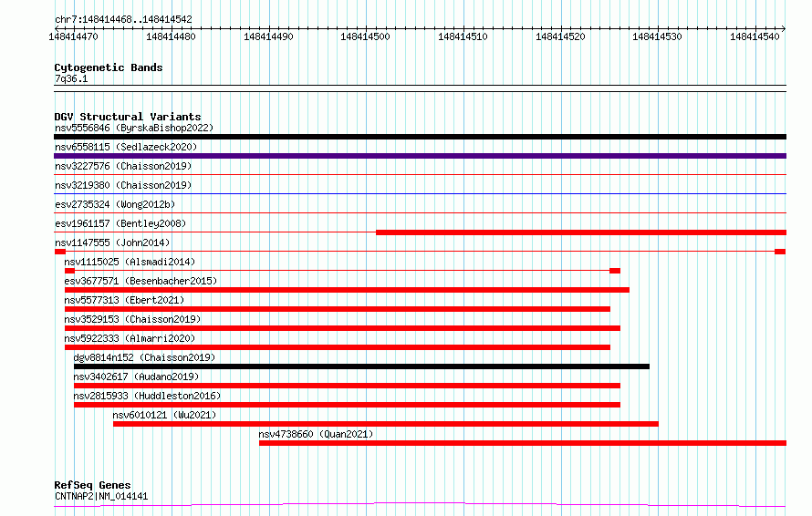Open nsv1147555 (John2014) label
The image size is (812, 516).
(112, 243)
